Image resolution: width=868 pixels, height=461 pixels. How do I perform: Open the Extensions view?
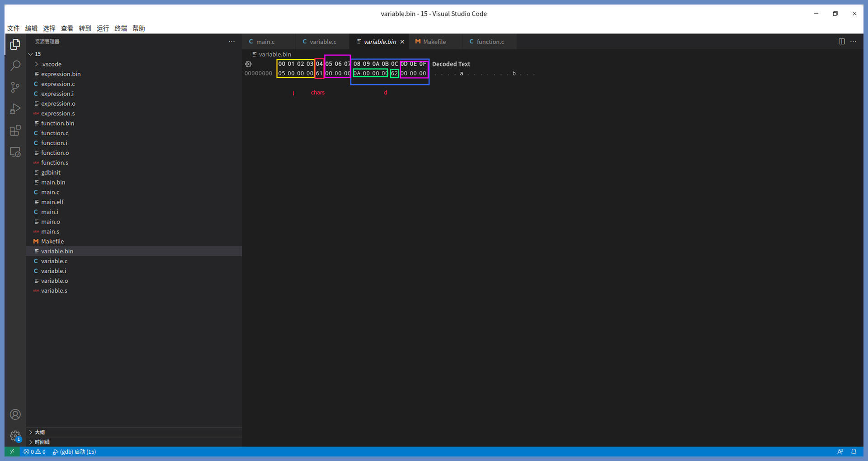tap(15, 131)
